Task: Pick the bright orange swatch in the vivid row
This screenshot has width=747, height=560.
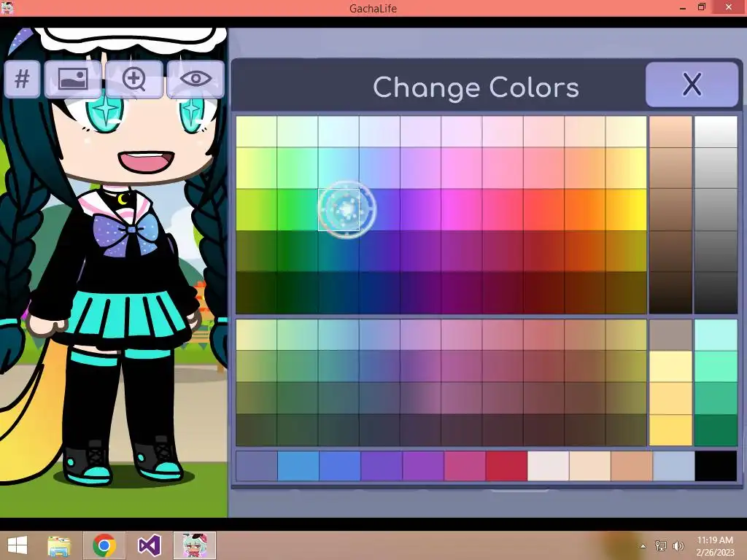Action: click(x=584, y=209)
